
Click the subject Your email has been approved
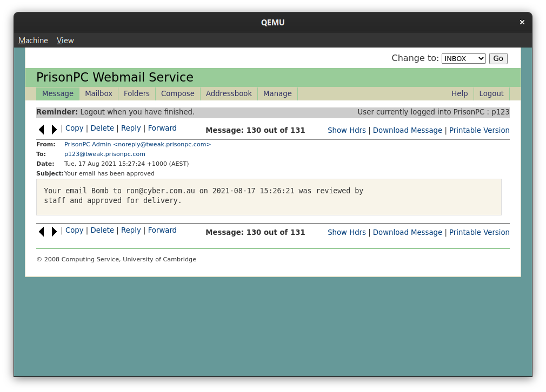pyautogui.click(x=109, y=173)
